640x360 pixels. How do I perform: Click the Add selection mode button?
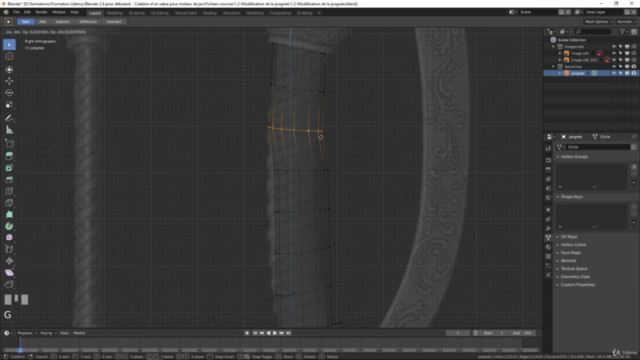42,22
